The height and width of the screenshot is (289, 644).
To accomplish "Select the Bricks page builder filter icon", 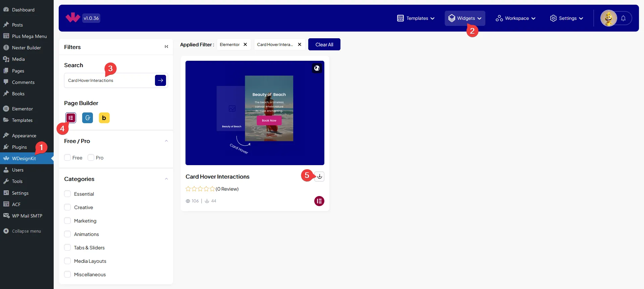I will [104, 118].
